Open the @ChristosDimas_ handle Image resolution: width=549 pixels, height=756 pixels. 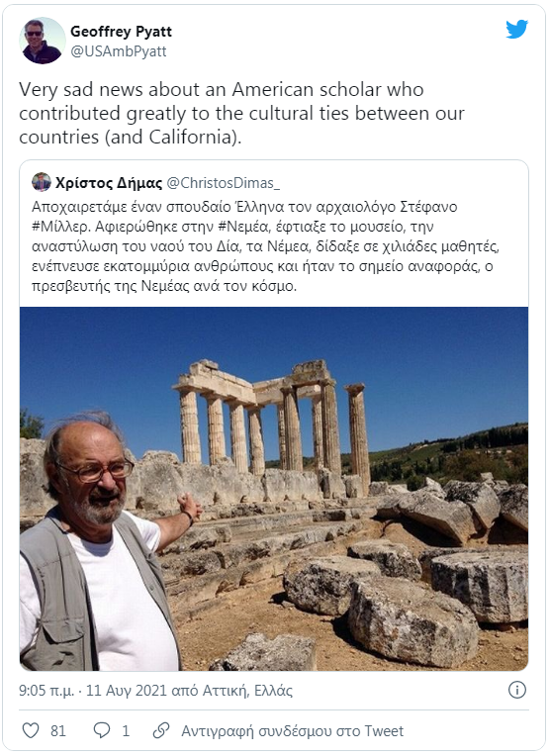224,183
